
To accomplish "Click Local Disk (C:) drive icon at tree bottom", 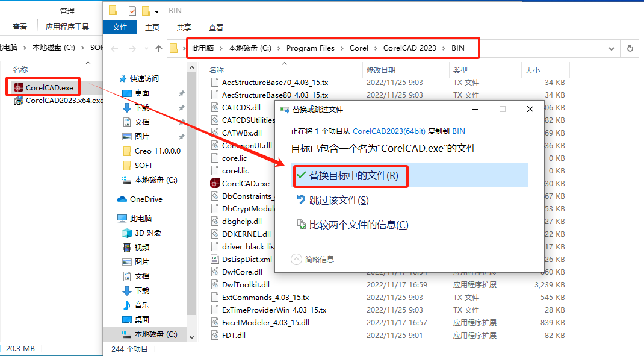I will click(126, 334).
